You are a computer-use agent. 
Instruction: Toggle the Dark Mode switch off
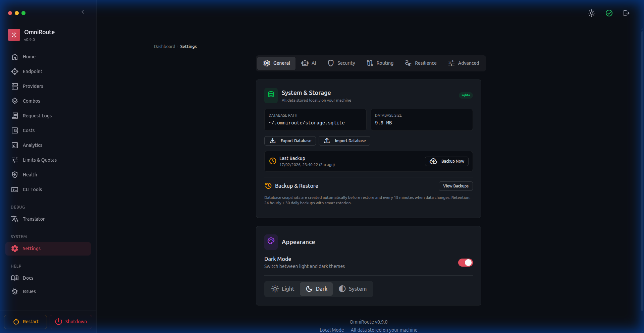(465, 263)
